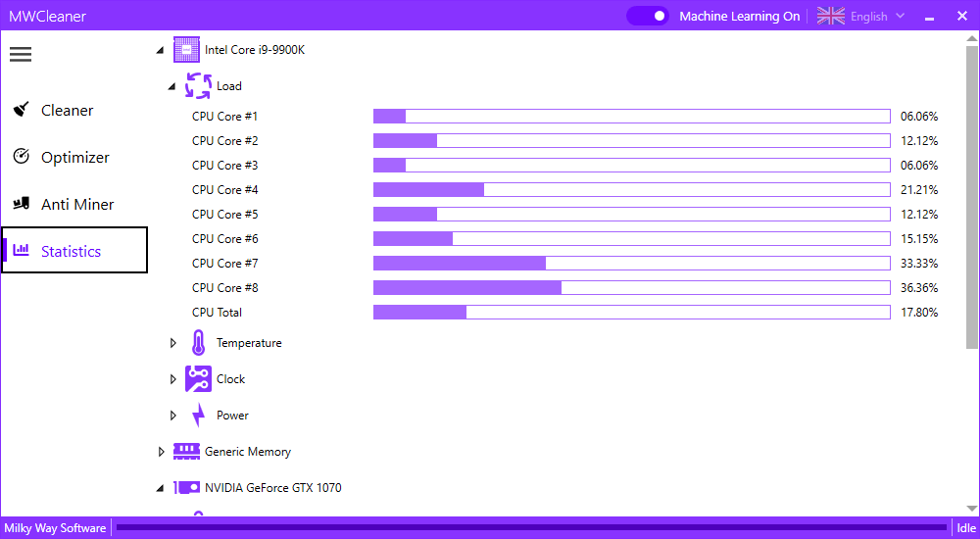
Task: Select the CPU Core #2 row label
Action: [x=225, y=141]
